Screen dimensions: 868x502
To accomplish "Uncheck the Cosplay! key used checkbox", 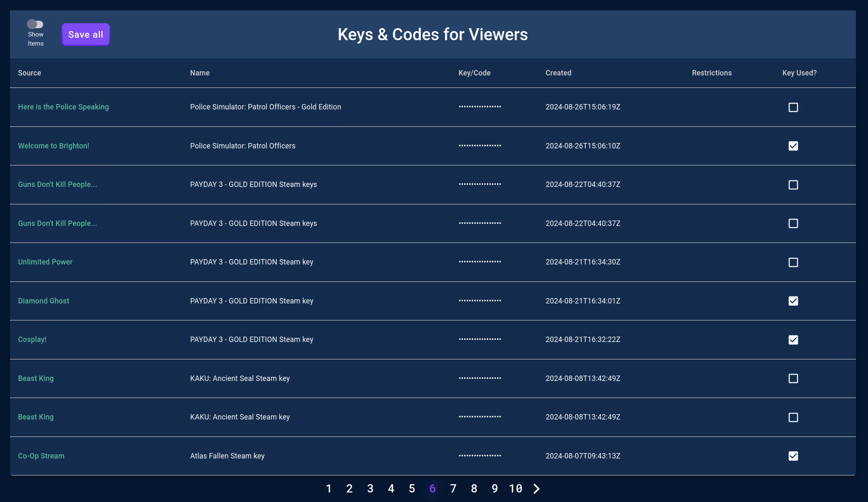I will (x=793, y=340).
